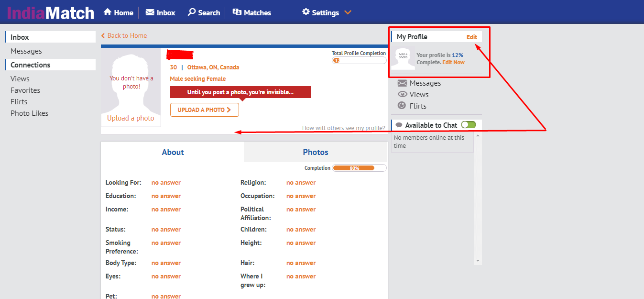Click the Back to Home link
This screenshot has width=644, height=299.
(127, 35)
